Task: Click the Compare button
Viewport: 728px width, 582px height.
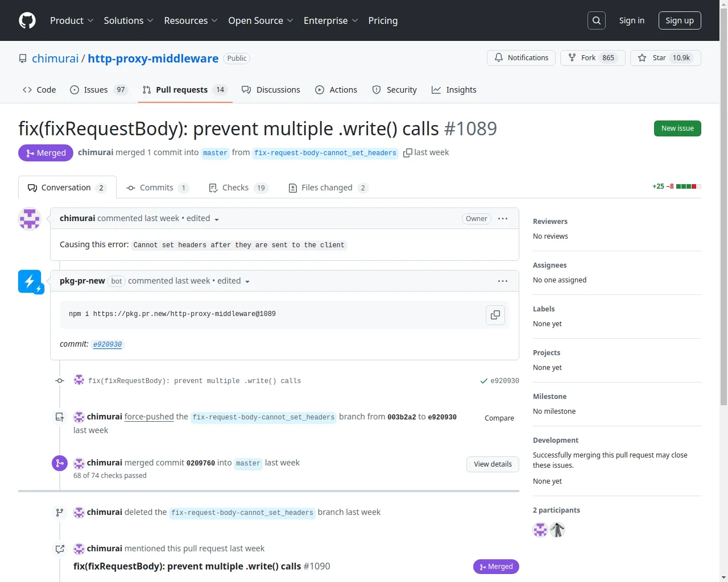Action: [499, 418]
